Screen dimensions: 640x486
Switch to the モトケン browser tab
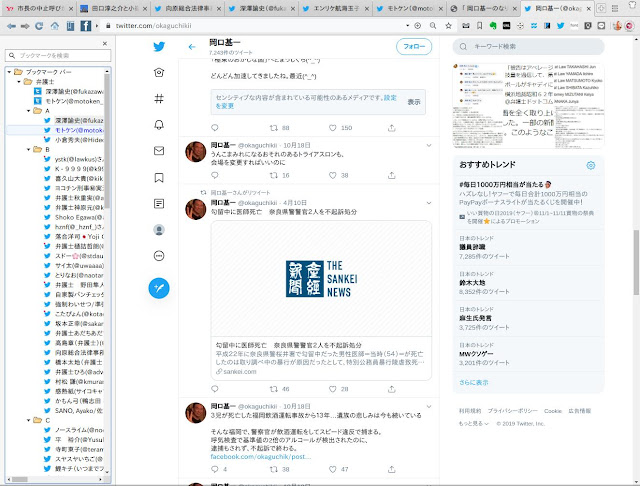pos(410,8)
